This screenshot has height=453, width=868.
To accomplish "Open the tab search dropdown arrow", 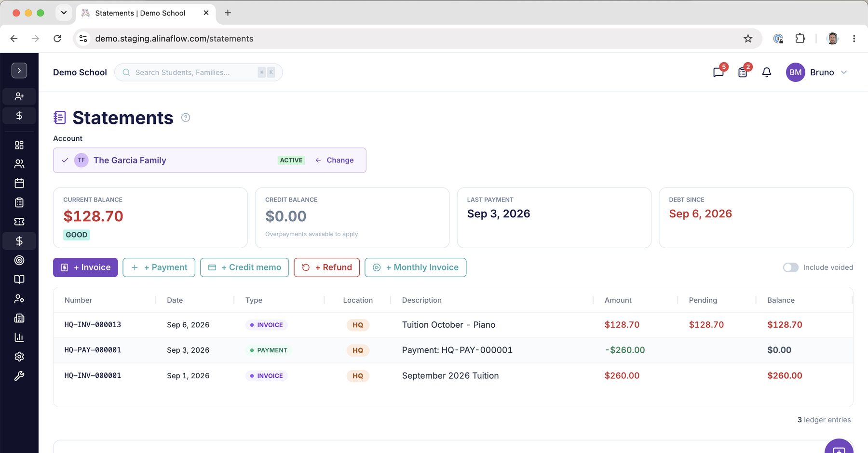I will coord(64,13).
